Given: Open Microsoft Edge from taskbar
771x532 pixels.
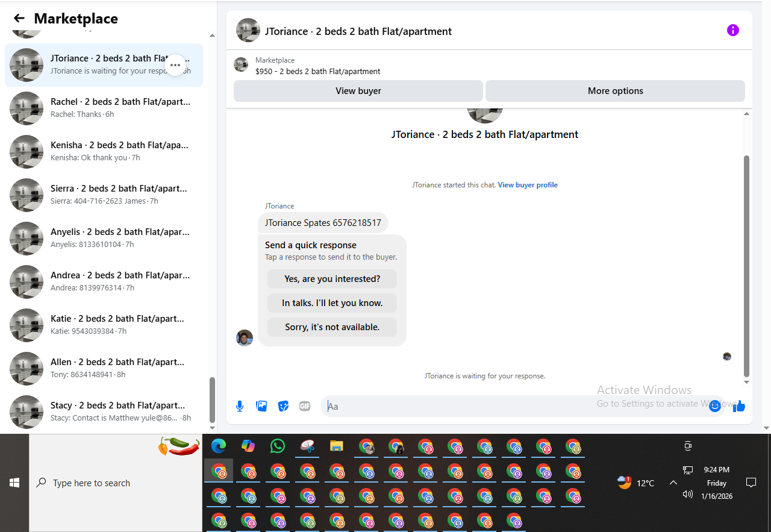Looking at the screenshot, I should 219,446.
